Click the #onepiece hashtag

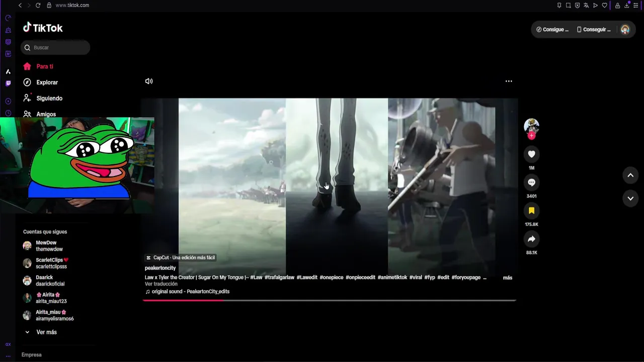(x=332, y=278)
